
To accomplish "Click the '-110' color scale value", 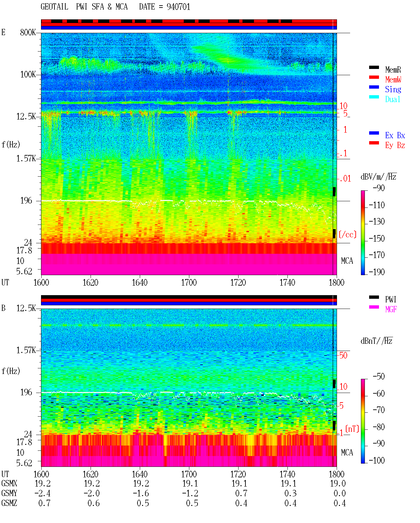I will [x=377, y=205].
